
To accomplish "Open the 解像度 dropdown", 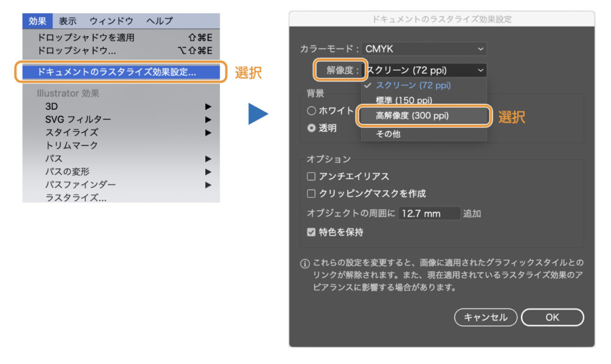I will click(425, 70).
